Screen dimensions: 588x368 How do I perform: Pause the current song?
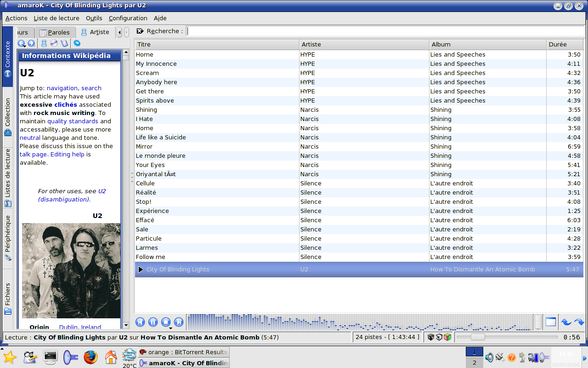click(153, 322)
